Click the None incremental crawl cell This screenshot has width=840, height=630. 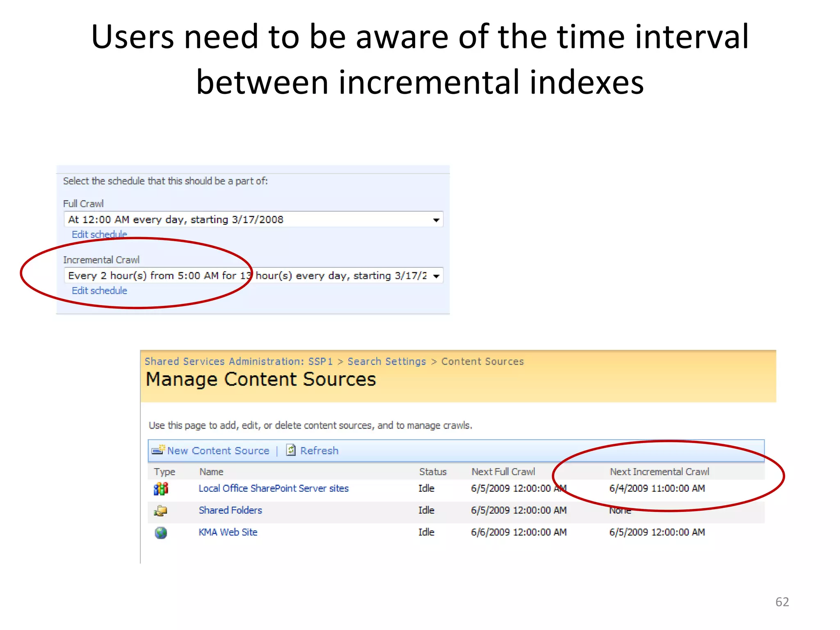click(620, 510)
